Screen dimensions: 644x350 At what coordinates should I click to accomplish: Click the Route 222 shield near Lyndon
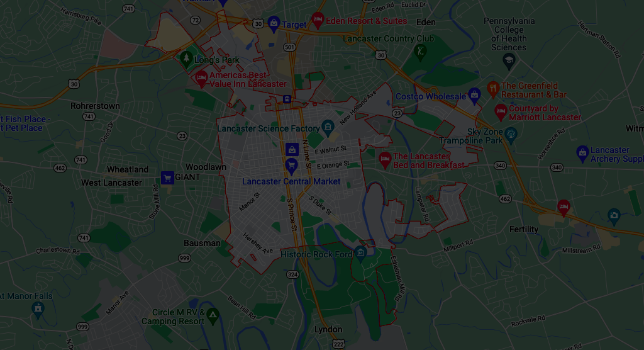pos(338,344)
